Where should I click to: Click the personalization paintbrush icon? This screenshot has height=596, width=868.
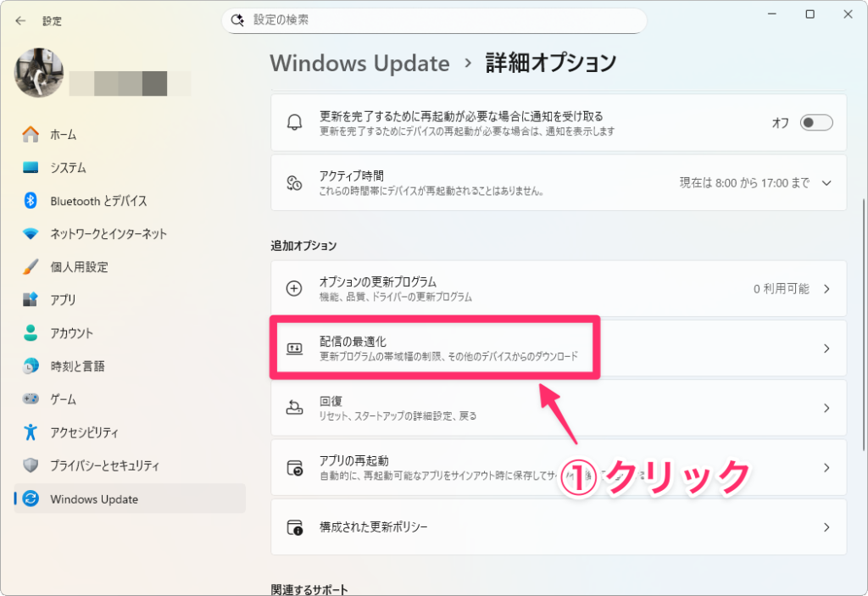point(31,267)
